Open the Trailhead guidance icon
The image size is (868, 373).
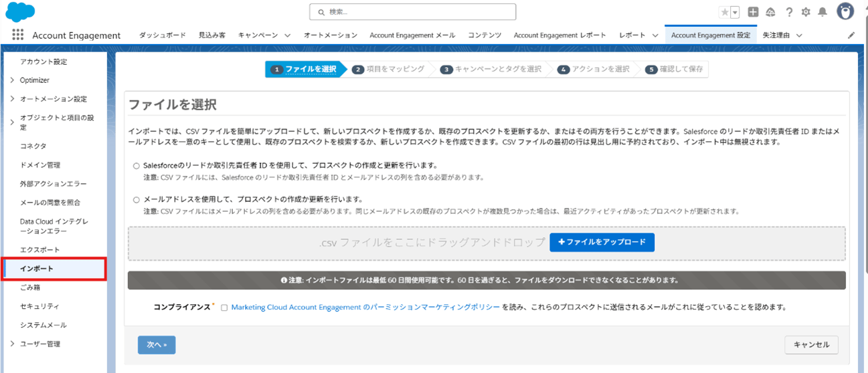770,12
